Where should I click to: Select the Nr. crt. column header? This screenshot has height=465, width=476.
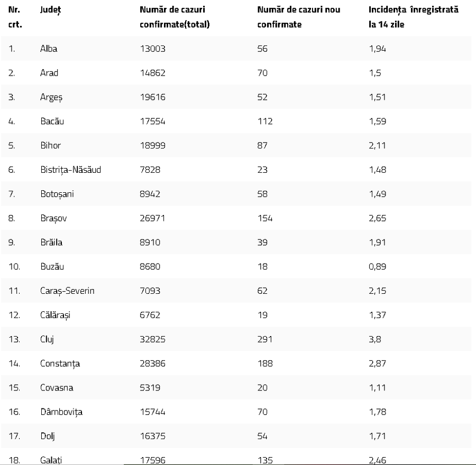coord(15,17)
